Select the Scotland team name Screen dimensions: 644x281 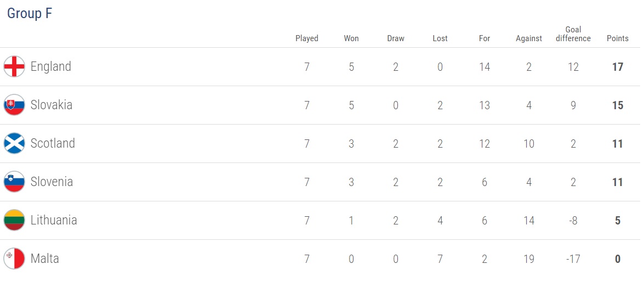click(53, 144)
